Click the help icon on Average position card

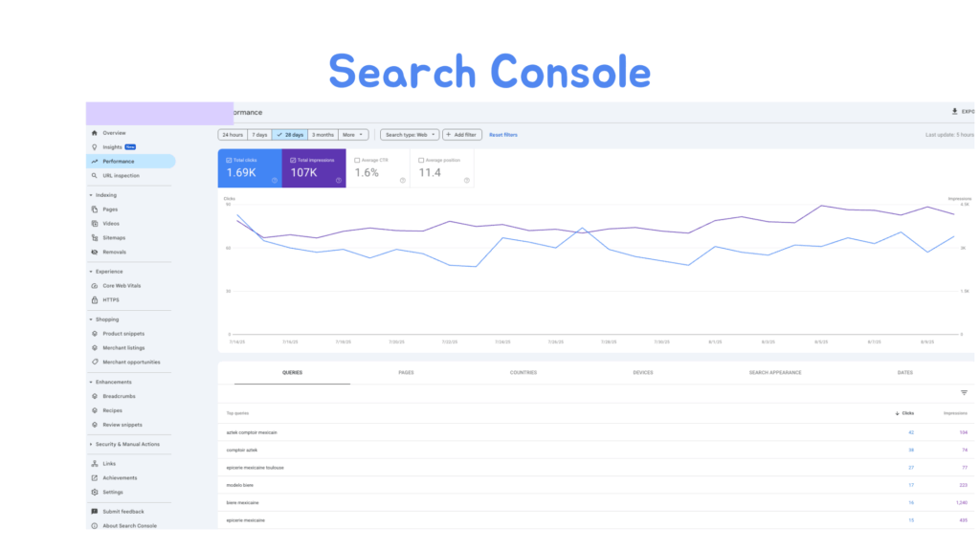pos(466,181)
